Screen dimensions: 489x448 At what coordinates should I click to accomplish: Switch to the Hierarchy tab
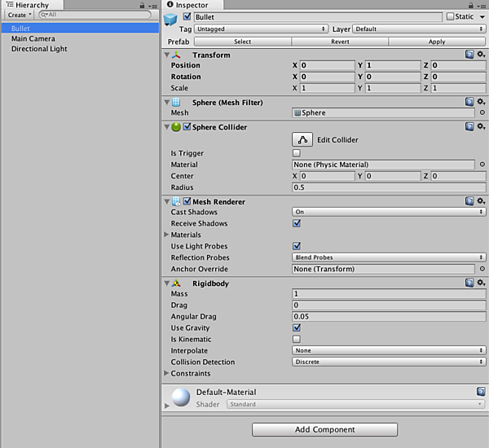pos(27,5)
